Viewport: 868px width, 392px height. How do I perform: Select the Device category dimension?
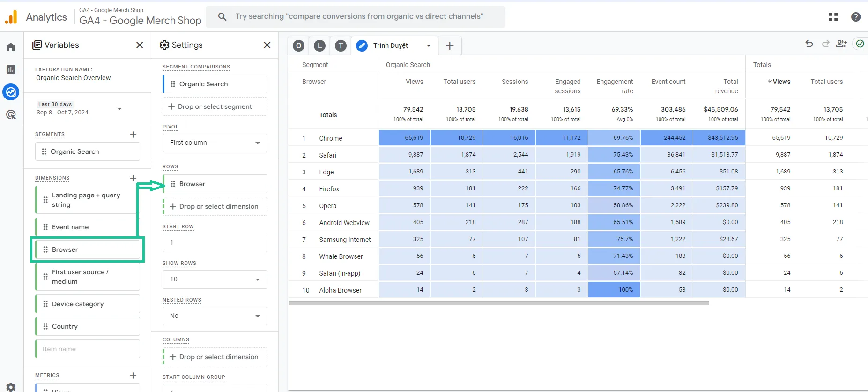[x=88, y=304]
